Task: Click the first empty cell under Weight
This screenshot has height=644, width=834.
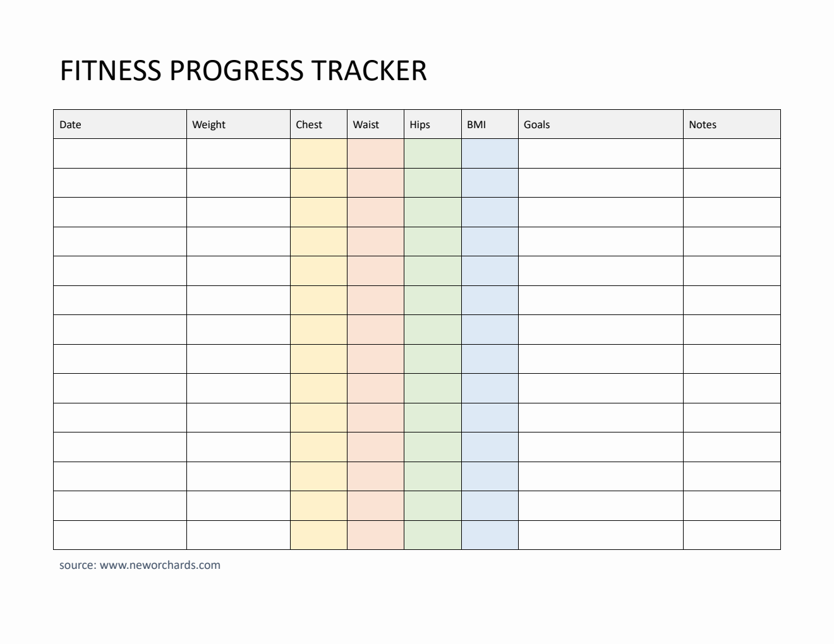Action: click(238, 153)
